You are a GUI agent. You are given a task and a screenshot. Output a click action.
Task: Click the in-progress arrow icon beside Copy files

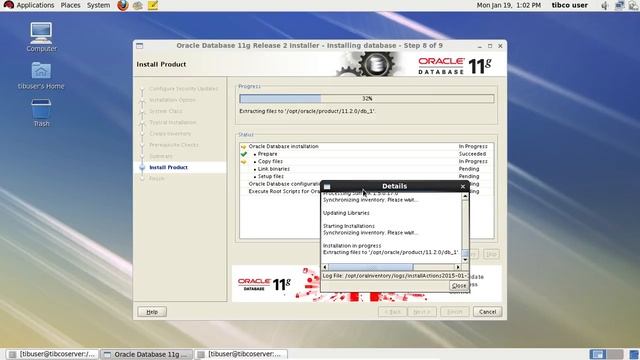(x=244, y=162)
